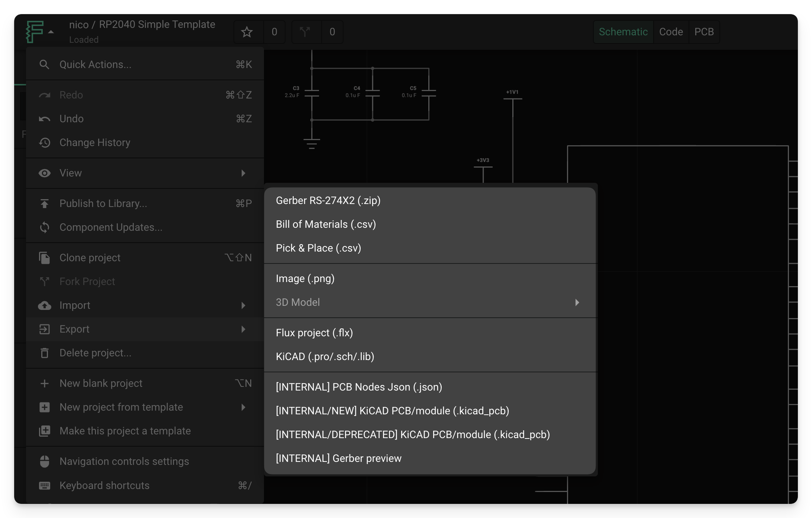This screenshot has width=812, height=518.
Task: Click the Publish to Library upload icon
Action: click(x=44, y=203)
